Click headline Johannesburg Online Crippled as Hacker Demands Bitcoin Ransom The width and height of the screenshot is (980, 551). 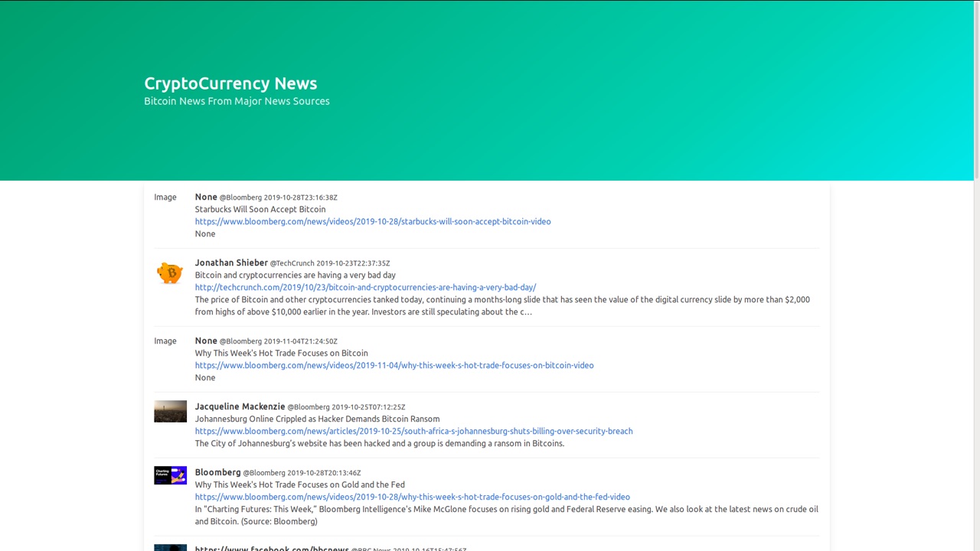tap(317, 419)
